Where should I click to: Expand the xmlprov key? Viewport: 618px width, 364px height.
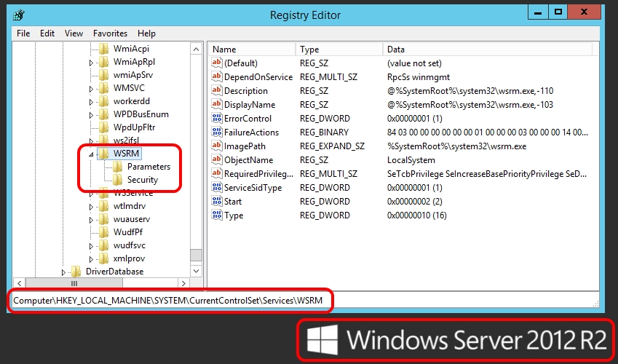(x=91, y=259)
